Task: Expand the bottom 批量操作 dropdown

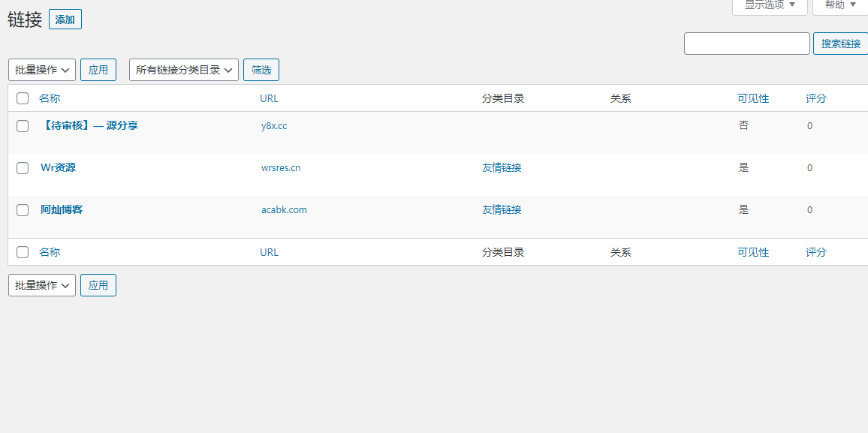Action: point(42,285)
